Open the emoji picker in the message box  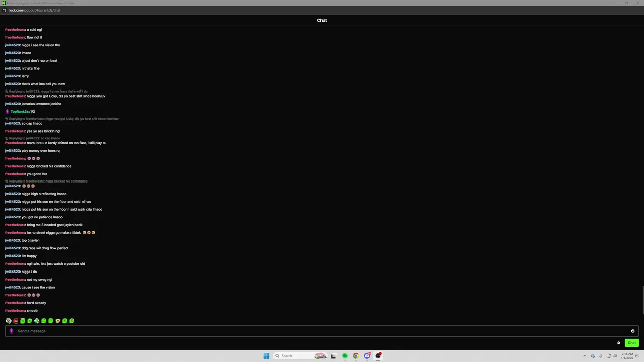tap(633, 331)
